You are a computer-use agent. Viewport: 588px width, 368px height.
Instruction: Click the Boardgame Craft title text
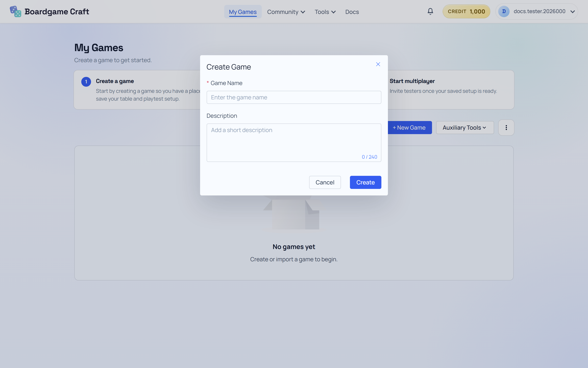click(57, 11)
